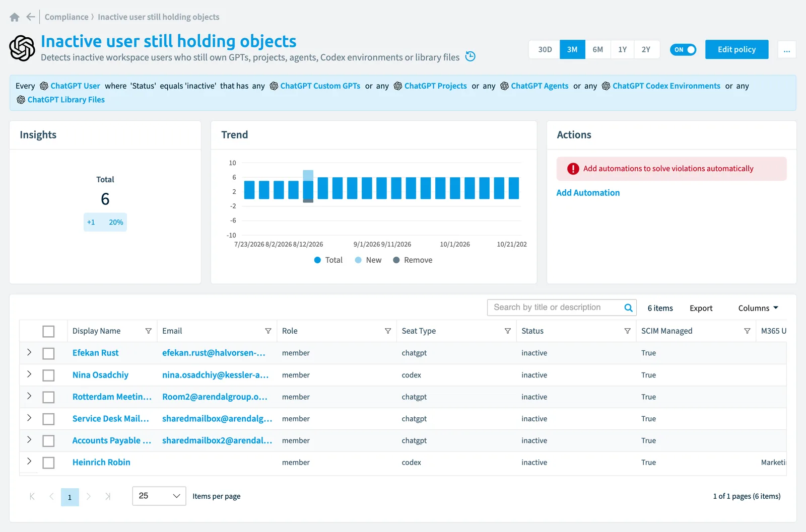Filter the Email column
806x532 pixels.
tap(268, 331)
